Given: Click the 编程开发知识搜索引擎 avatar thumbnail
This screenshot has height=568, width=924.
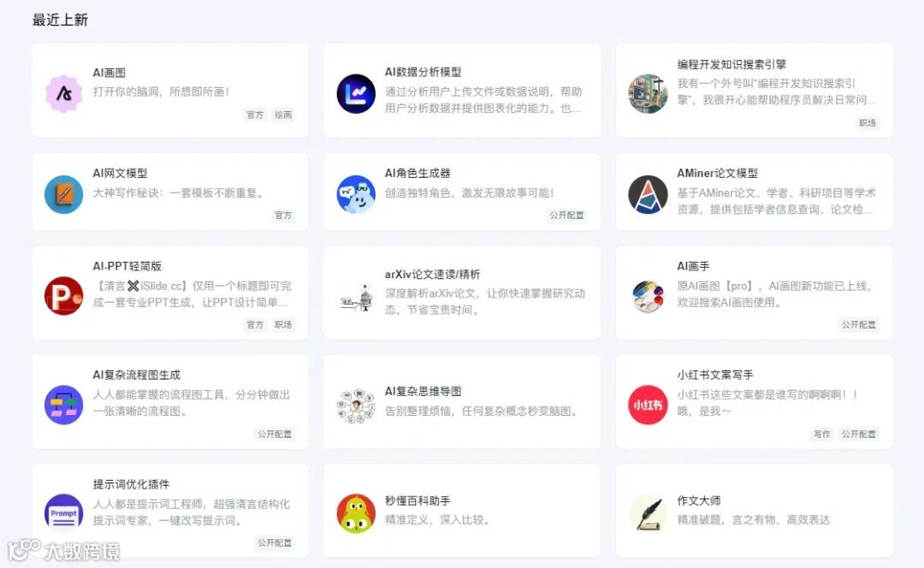Looking at the screenshot, I should point(648,94).
